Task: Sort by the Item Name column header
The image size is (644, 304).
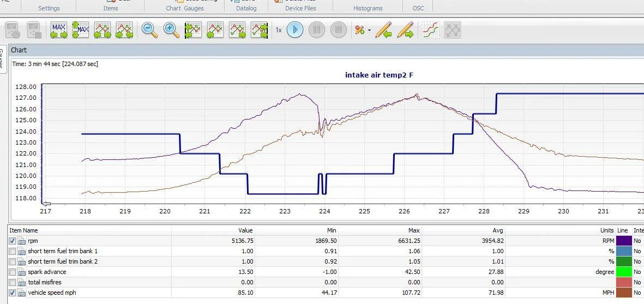Action: 23,230
